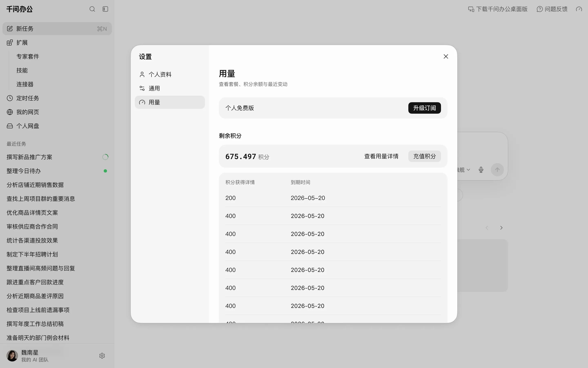588x368 pixels.
Task: Click the send arrow button
Action: [x=497, y=170]
